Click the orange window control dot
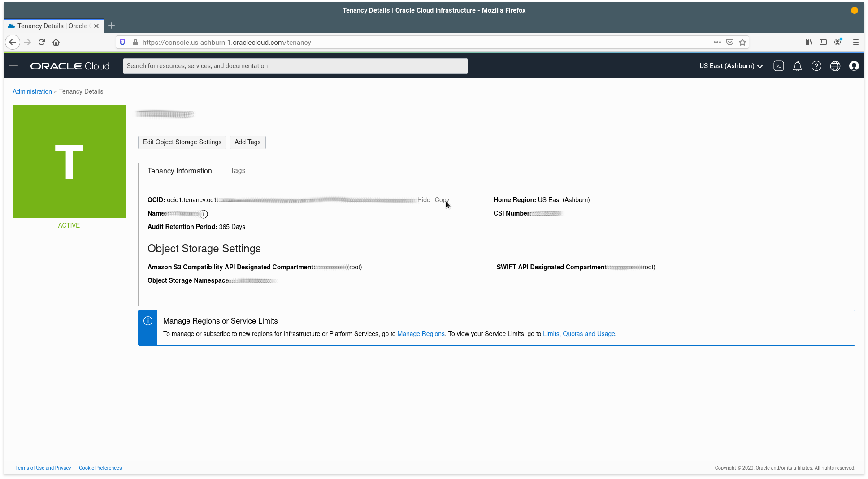Viewport: 868px width, 479px height. pos(855,10)
